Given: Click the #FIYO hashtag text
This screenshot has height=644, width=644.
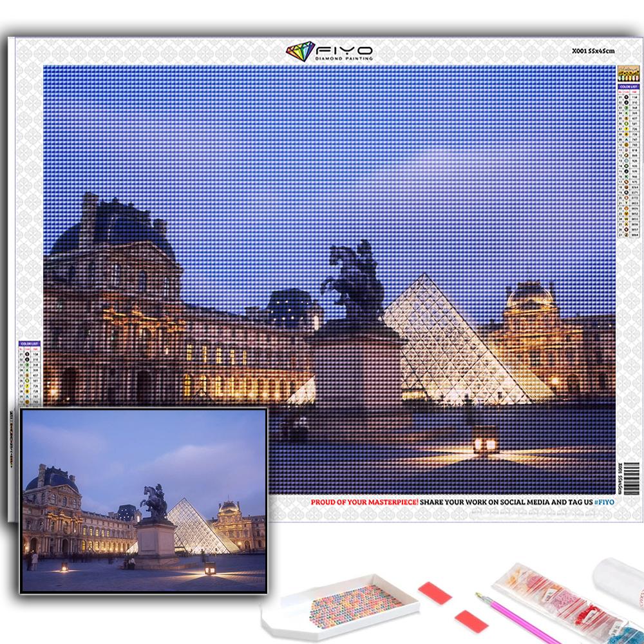Looking at the screenshot, I should click(x=603, y=501).
